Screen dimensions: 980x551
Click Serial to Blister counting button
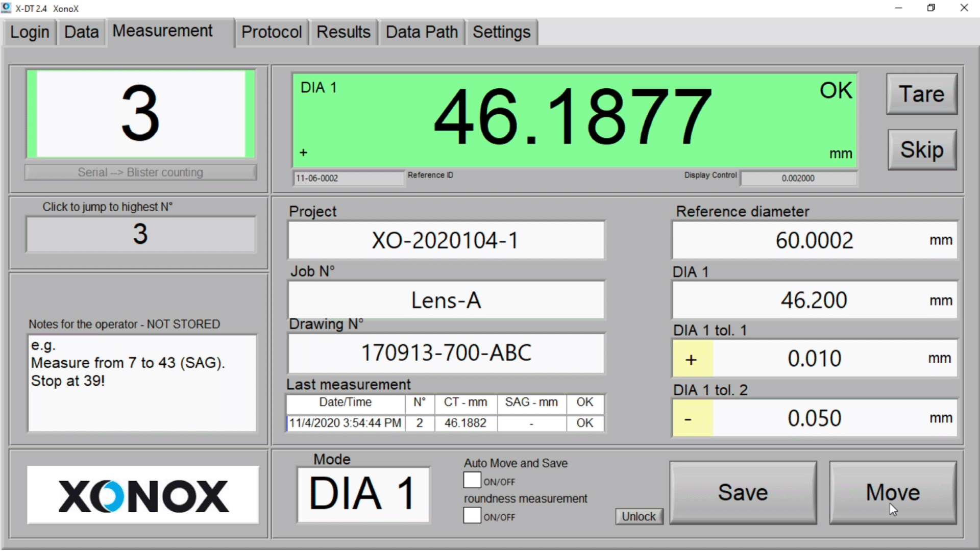140,172
